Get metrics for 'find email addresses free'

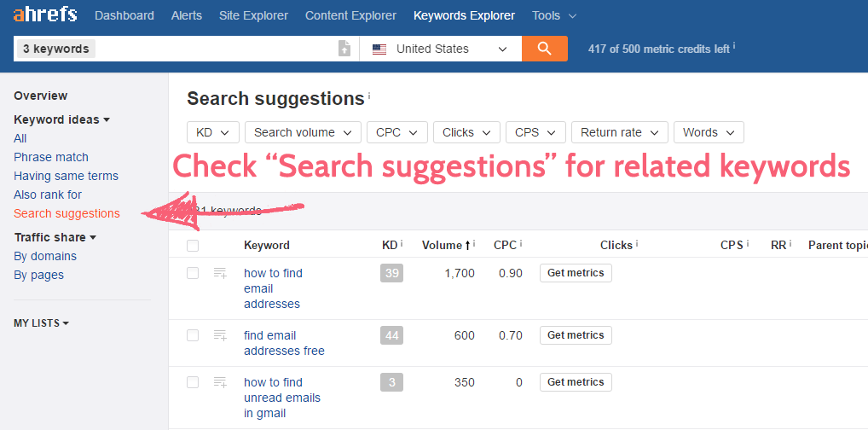(576, 335)
